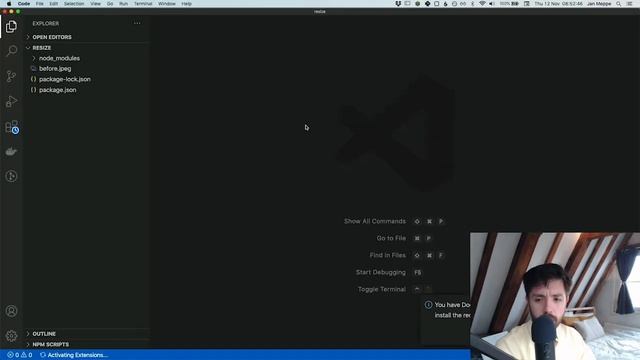The height and width of the screenshot is (360, 640).
Task: Click the Bluetooth icon in menu bar
Action: coord(473,4)
